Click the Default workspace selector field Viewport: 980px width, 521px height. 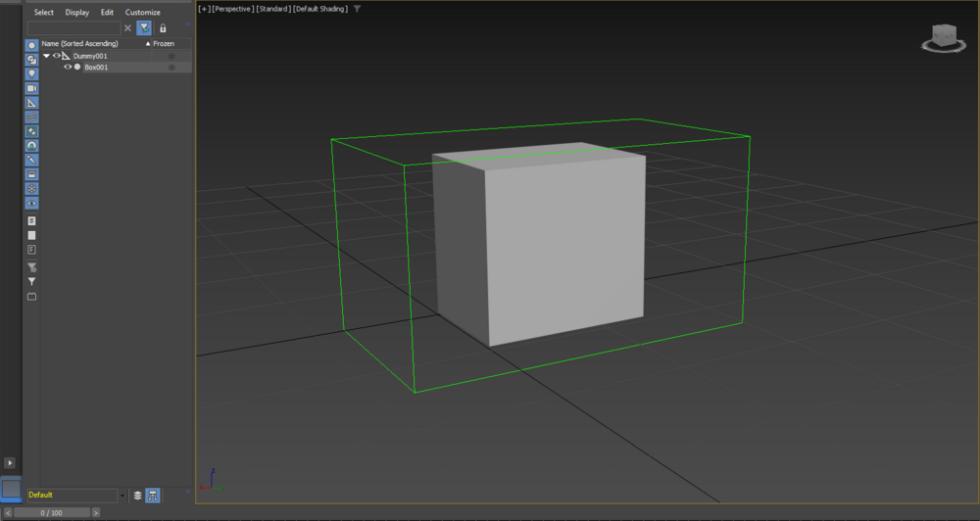pos(72,496)
